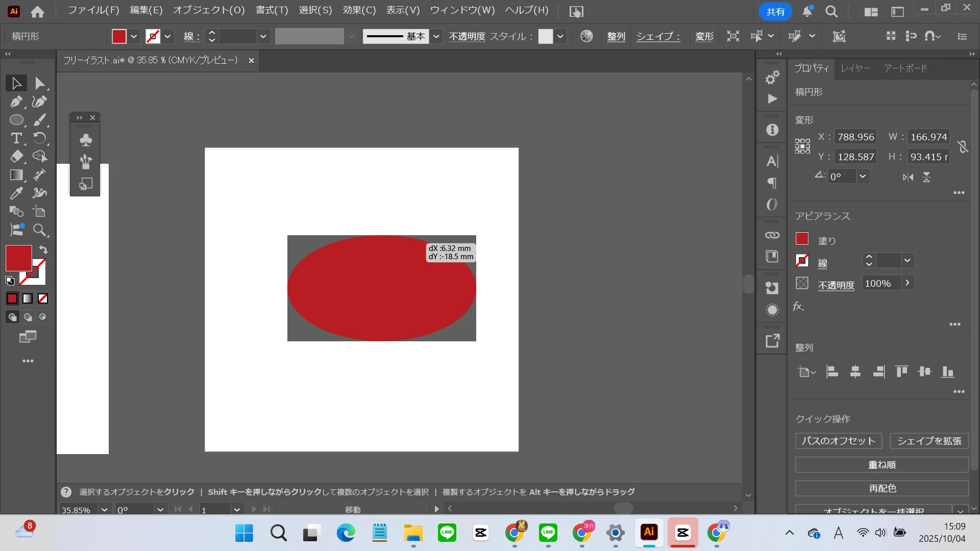Open the rotation angle dropdown in Transform
The width and height of the screenshot is (980, 551).
pyautogui.click(x=863, y=177)
